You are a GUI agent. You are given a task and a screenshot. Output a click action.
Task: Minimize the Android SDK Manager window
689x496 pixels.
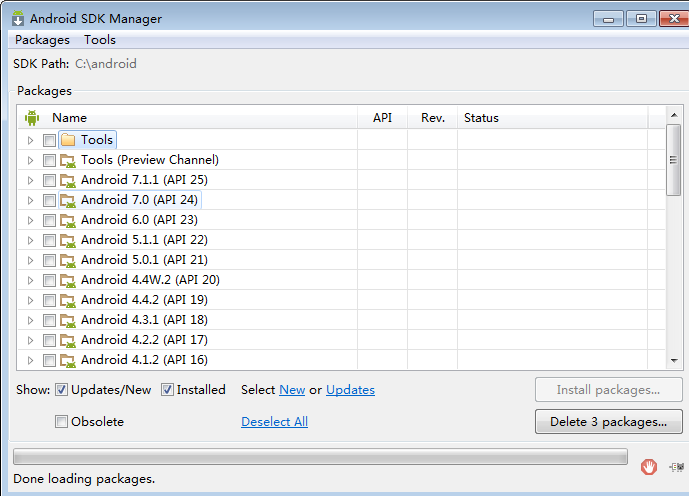click(x=608, y=18)
